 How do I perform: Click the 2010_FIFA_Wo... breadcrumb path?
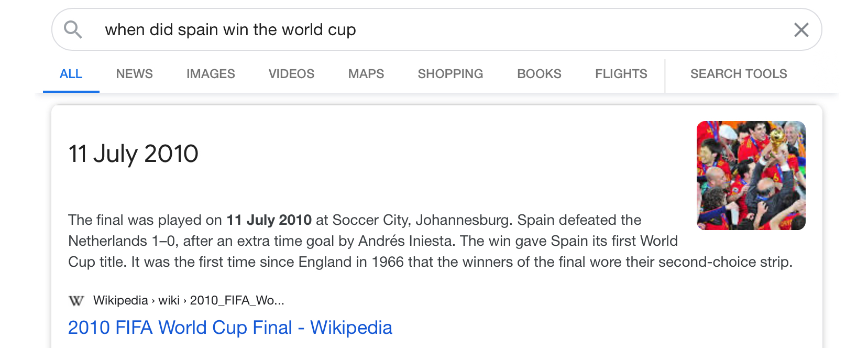point(237,300)
